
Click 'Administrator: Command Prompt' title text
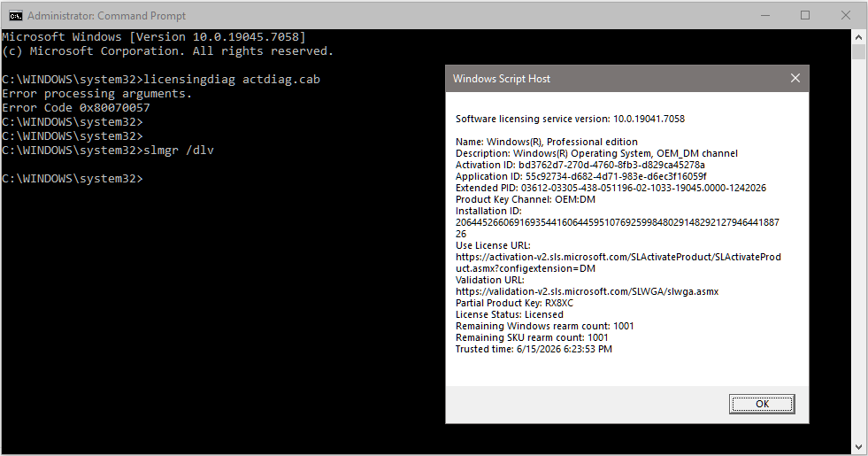tap(107, 16)
